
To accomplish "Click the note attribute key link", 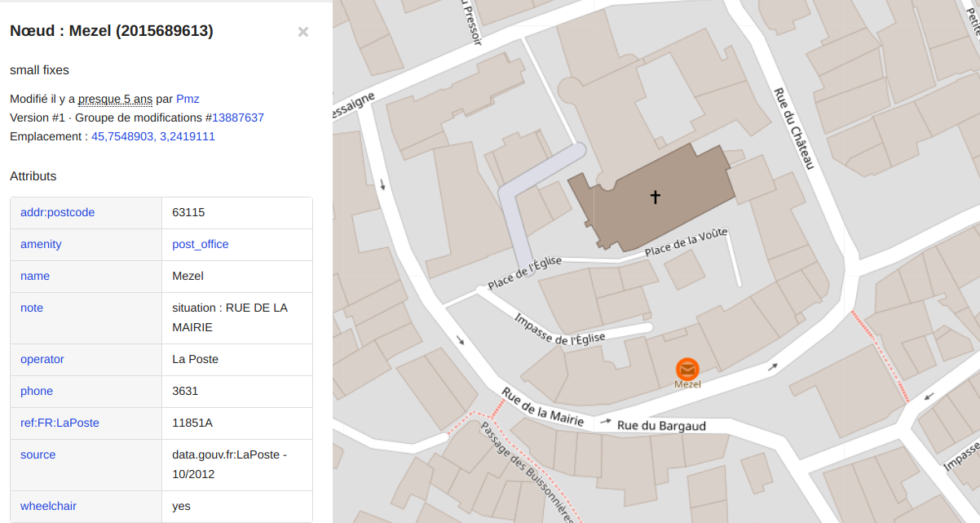I will point(32,308).
